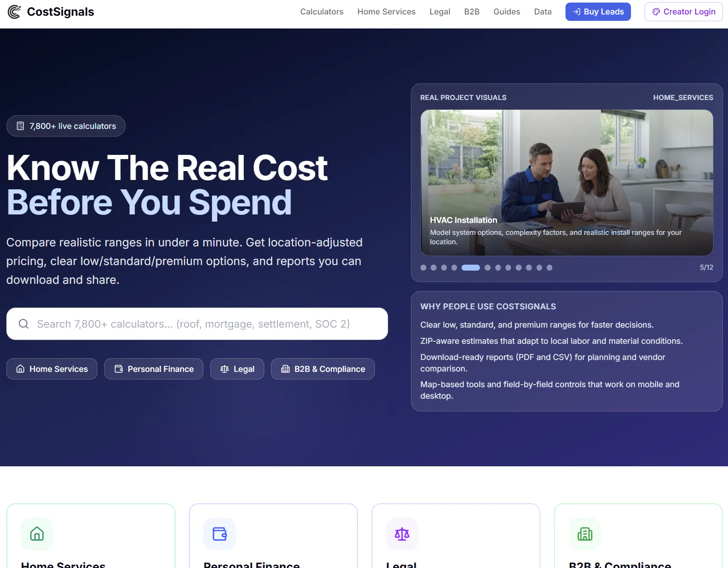Choose the B2B & Compliance chip

pyautogui.click(x=323, y=369)
